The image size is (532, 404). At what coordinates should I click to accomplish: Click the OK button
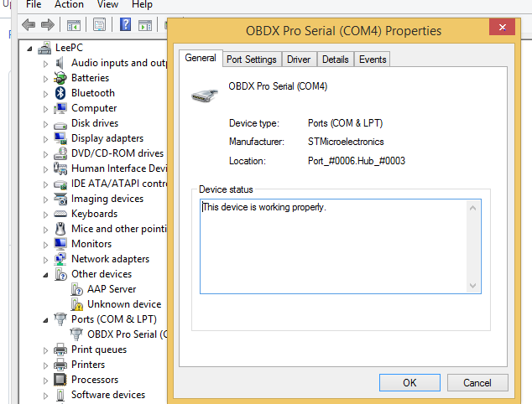(409, 383)
